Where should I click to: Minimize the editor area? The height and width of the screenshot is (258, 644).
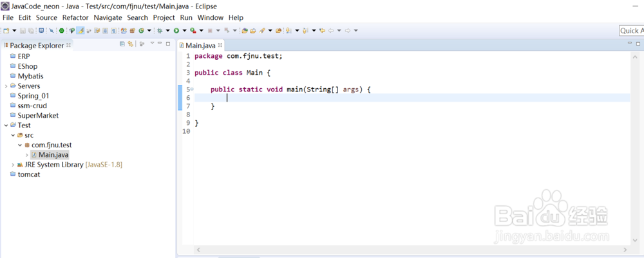630,42
